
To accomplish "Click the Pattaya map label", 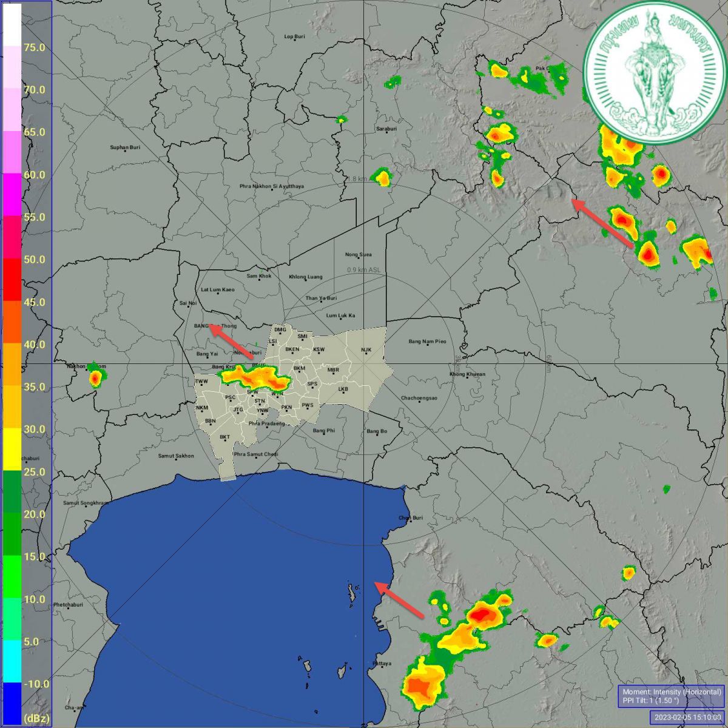I will [382, 664].
